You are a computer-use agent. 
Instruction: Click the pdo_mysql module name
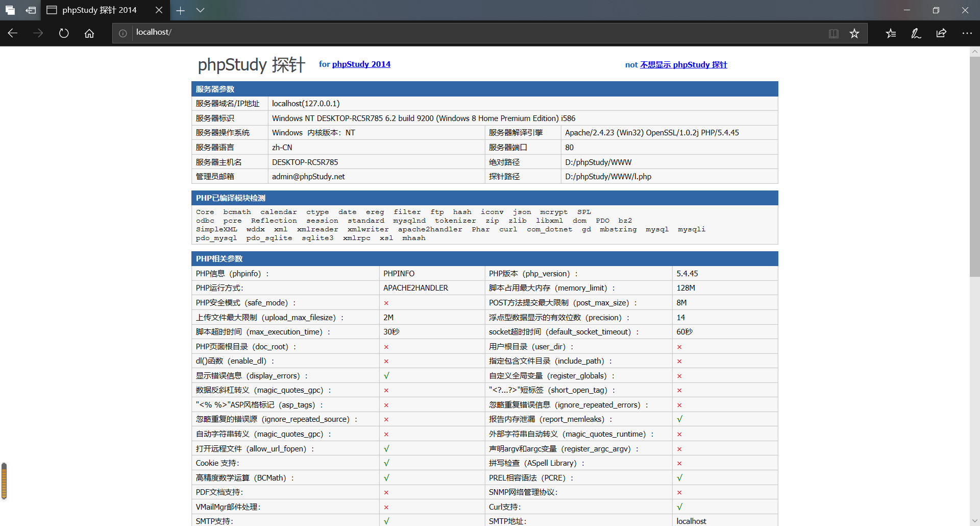(x=216, y=238)
